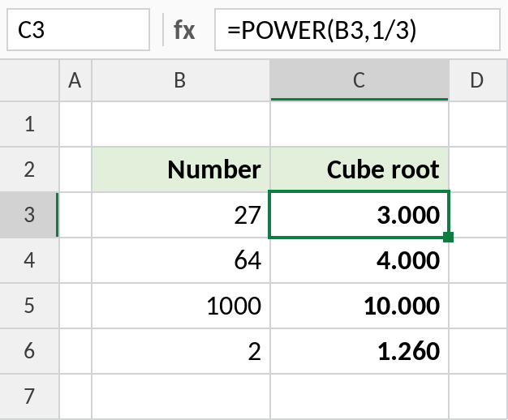This screenshot has height=420, width=508.
Task: Select row 6 header
Action: click(29, 351)
